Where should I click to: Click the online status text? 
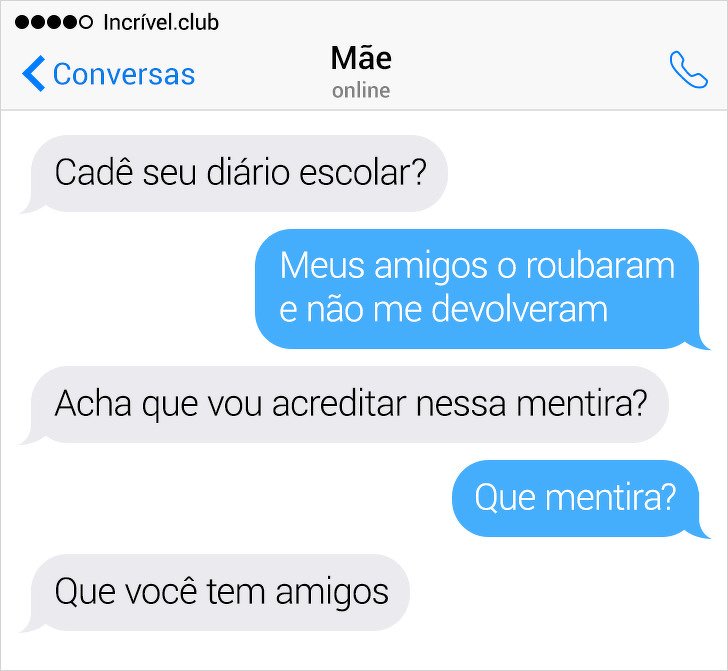click(361, 91)
